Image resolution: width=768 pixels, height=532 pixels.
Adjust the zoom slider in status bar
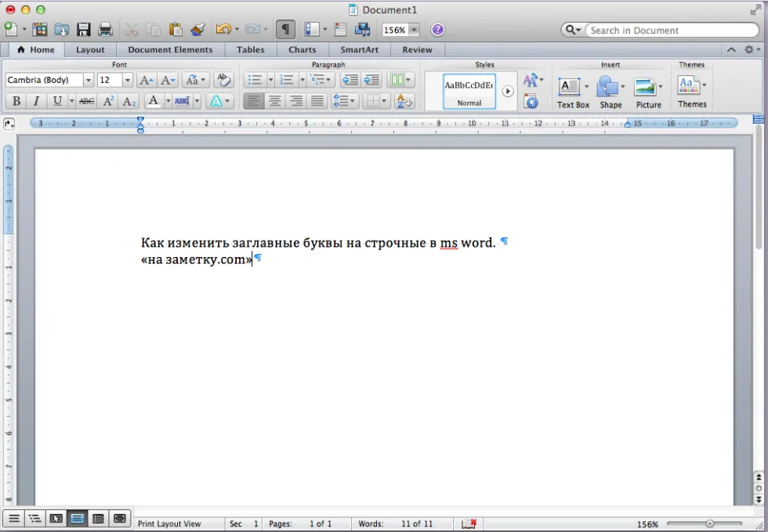pos(709,523)
